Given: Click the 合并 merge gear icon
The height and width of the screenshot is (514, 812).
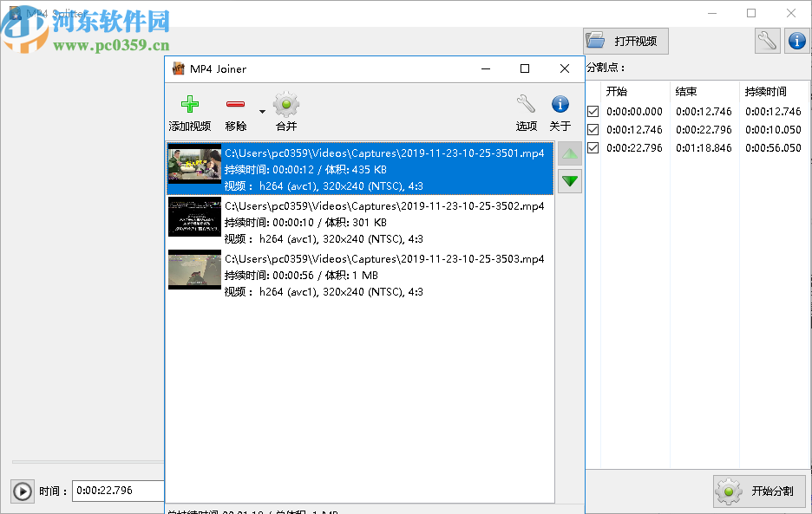Looking at the screenshot, I should (285, 104).
